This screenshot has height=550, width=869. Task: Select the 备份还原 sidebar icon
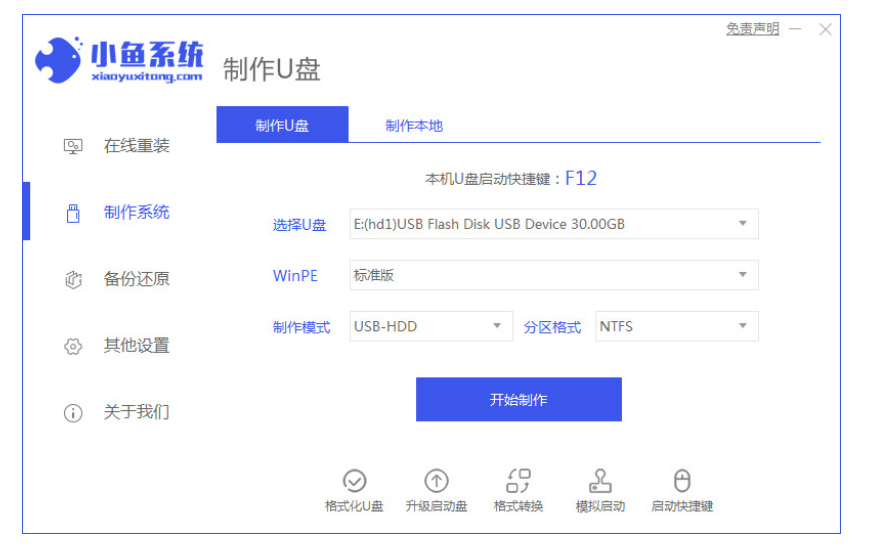pos(73,280)
